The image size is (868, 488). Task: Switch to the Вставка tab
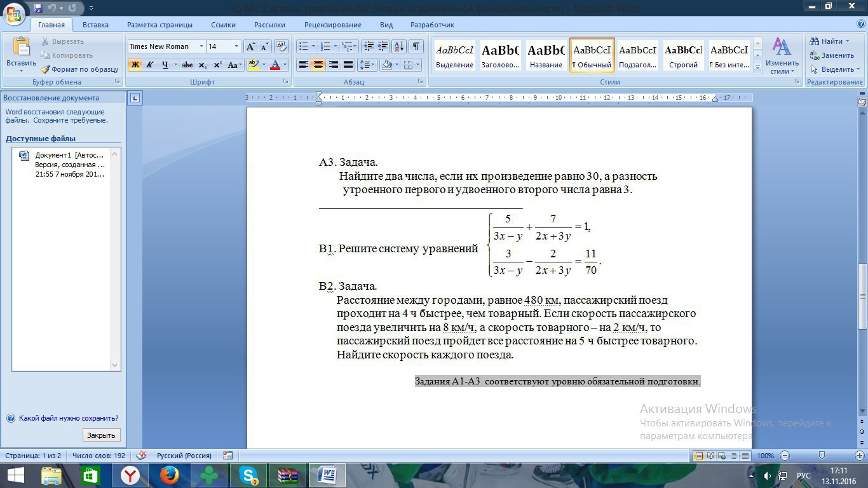(x=95, y=25)
